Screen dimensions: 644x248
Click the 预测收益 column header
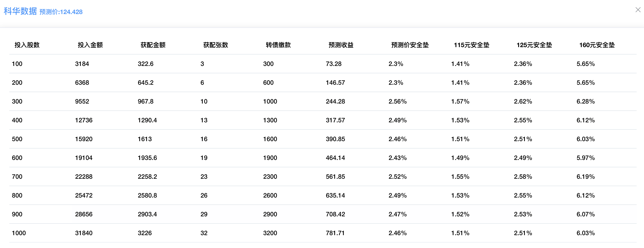(341, 45)
